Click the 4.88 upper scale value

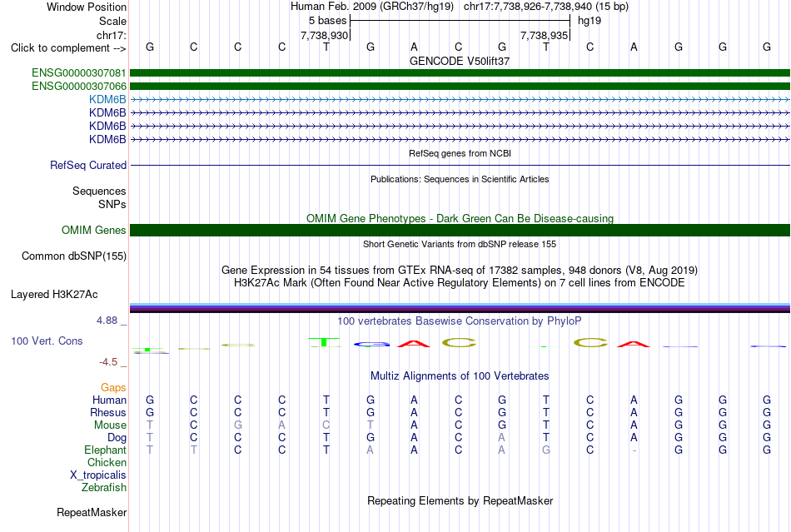[x=107, y=321]
